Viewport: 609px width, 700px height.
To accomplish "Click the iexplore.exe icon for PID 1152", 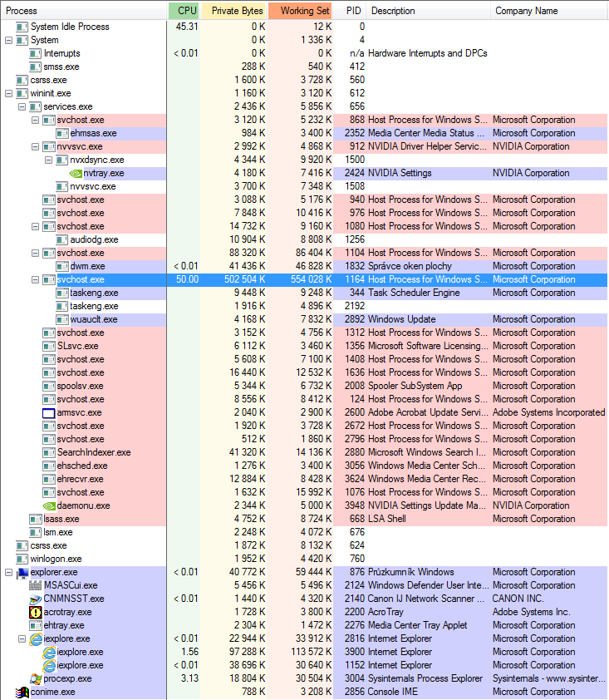I will point(49,665).
